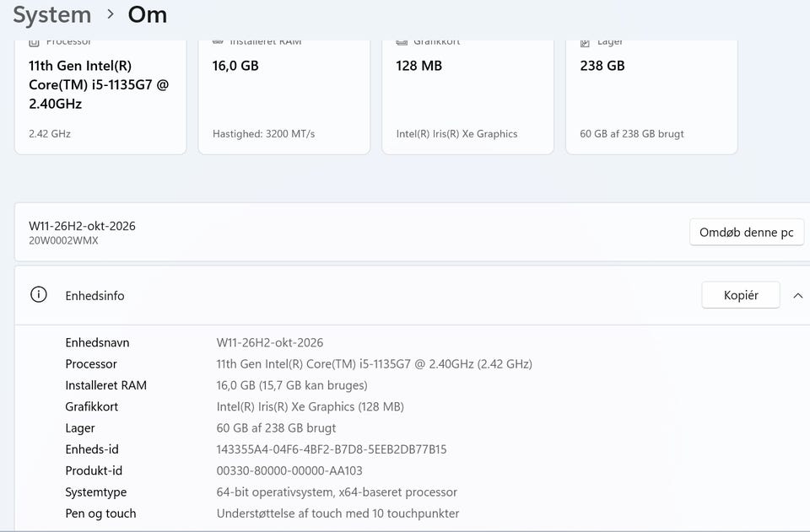Select the Enheds-id value text

[x=331, y=449]
